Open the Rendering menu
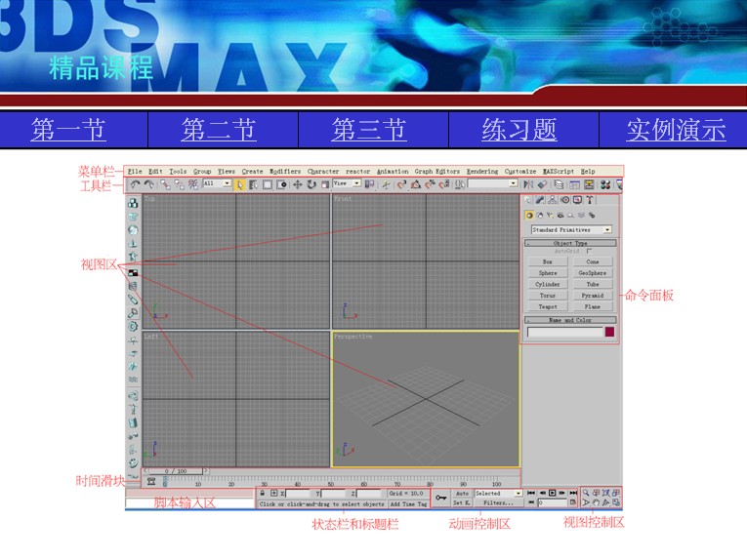 (x=482, y=172)
